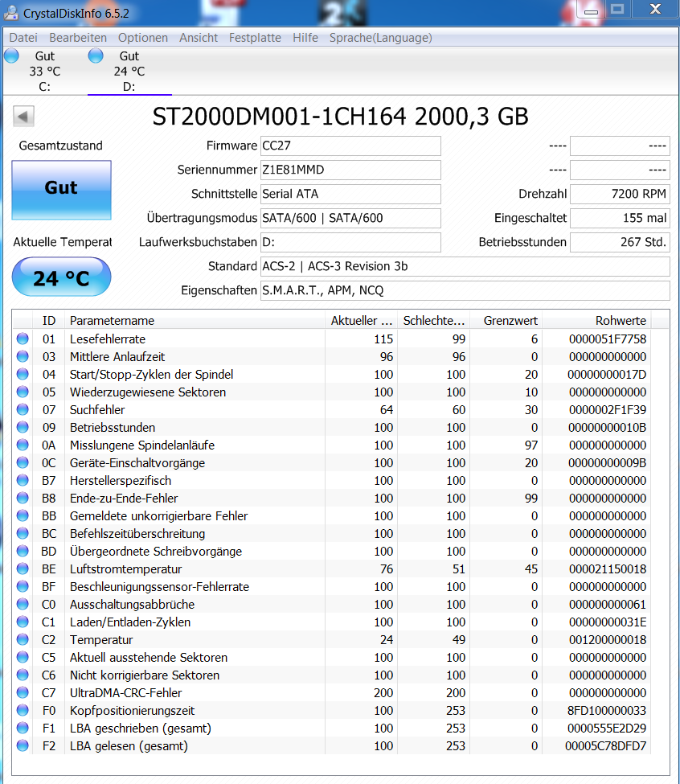Click the 24 °C temperature button
Screen dimensions: 680x784
(x=61, y=277)
